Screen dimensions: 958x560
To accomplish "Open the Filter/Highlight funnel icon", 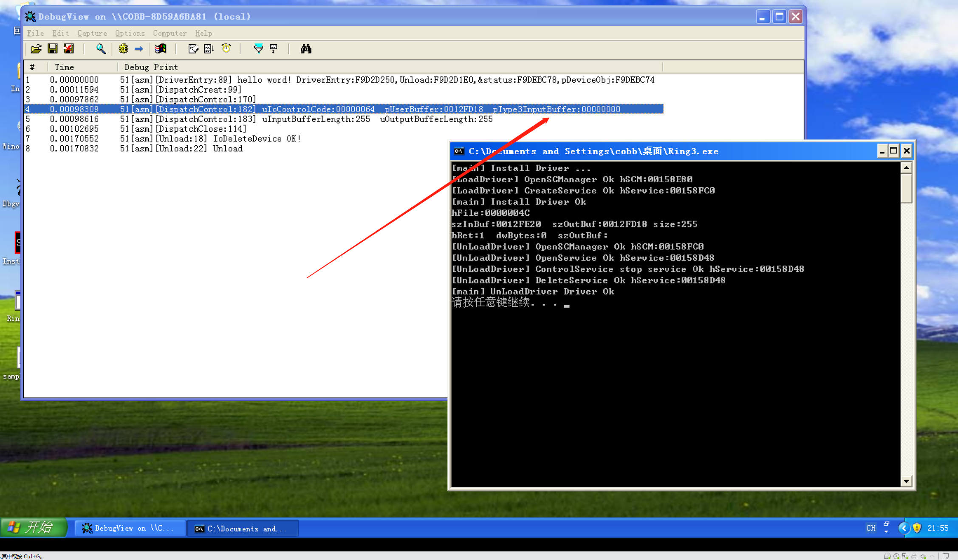I will click(258, 49).
